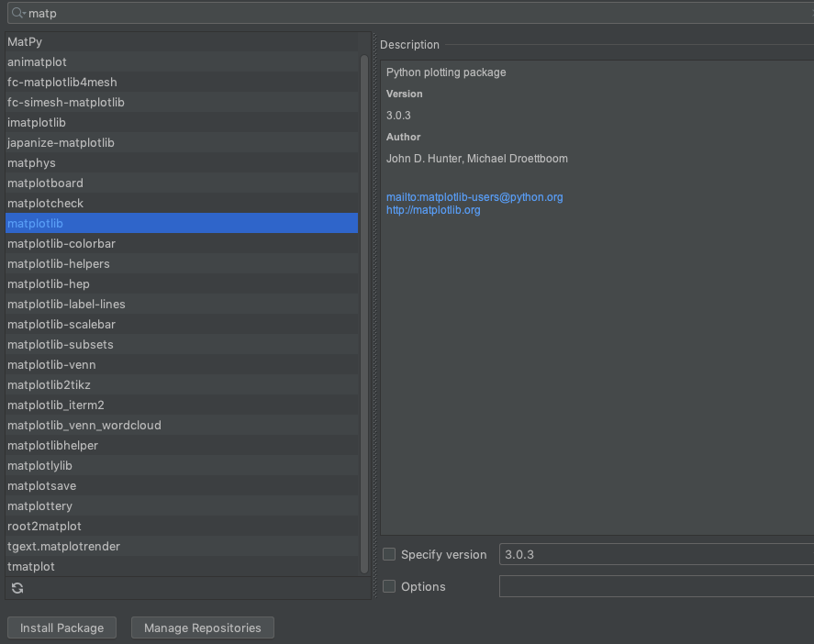Screen dimensions: 814x644
Task: Open the matplotlib-users mailto link
Action: tap(474, 197)
